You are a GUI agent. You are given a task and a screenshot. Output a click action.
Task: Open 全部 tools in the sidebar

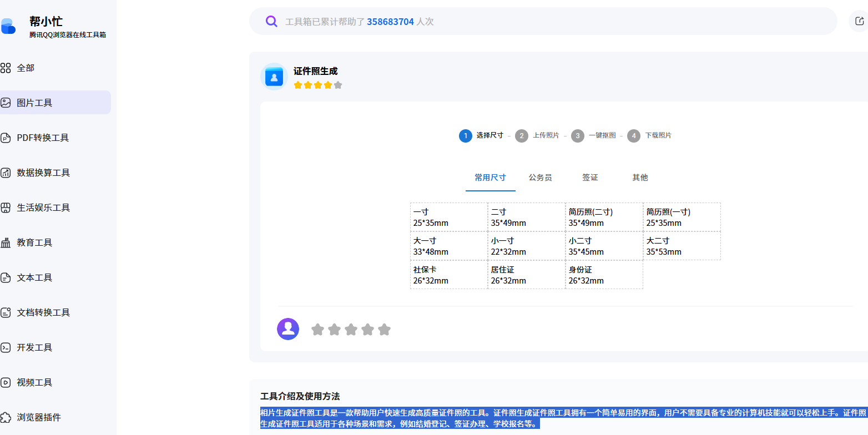tap(26, 68)
